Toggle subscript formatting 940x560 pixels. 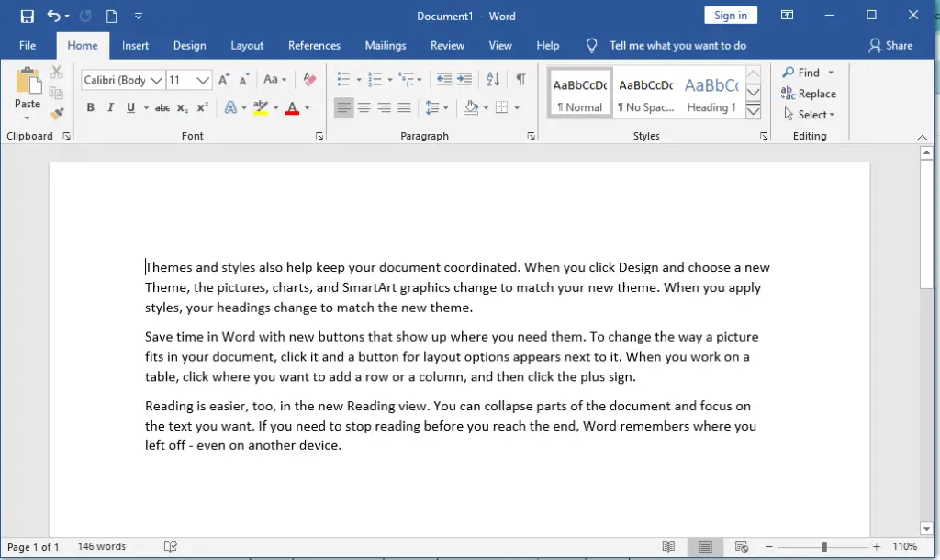click(183, 107)
